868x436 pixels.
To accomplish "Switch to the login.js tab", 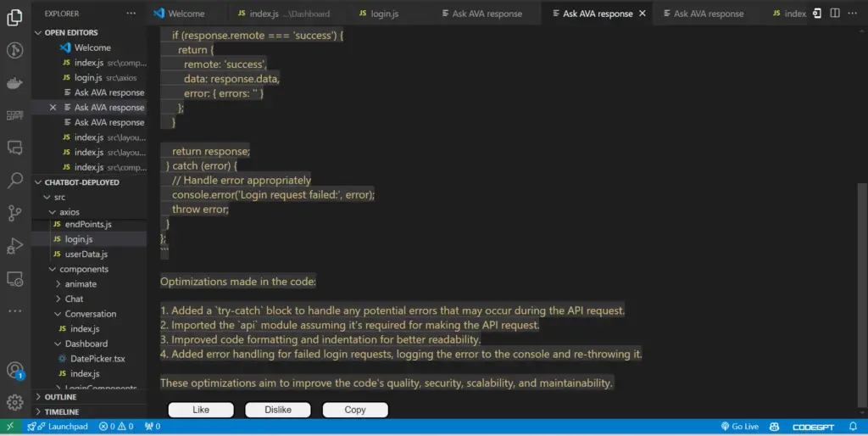I will 385,14.
